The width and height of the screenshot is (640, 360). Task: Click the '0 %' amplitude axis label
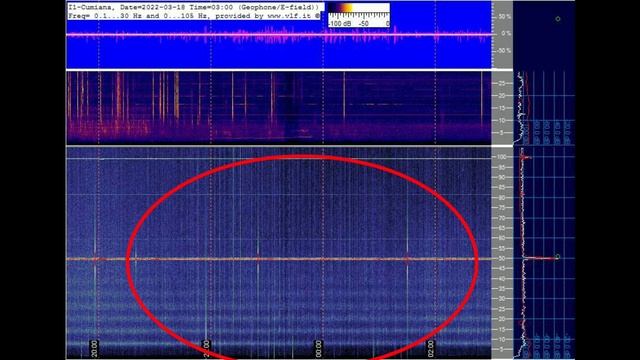pyautogui.click(x=506, y=33)
